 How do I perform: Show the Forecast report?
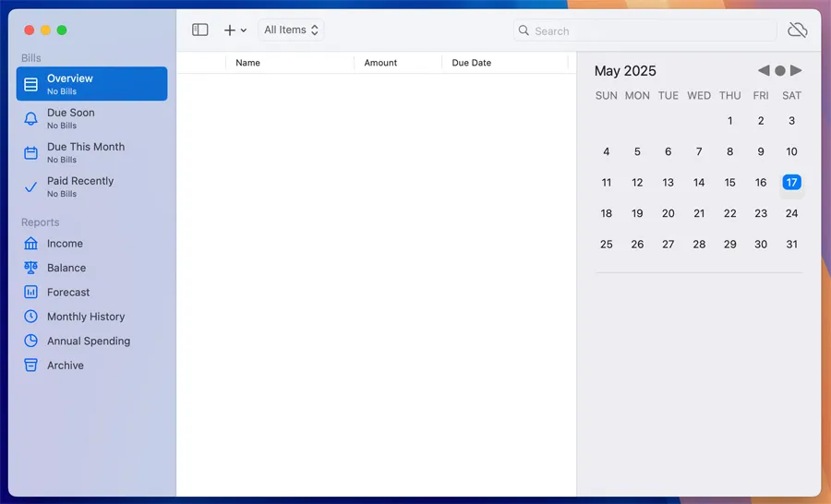tap(68, 293)
